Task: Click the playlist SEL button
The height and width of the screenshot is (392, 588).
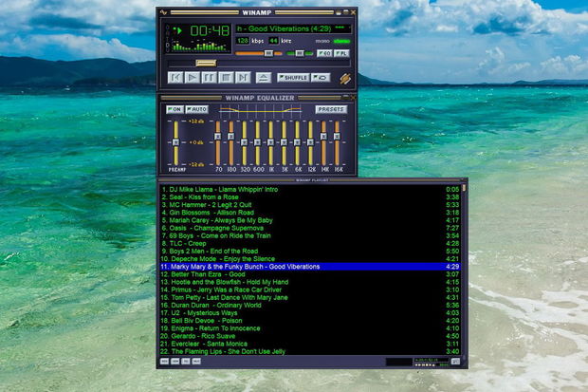Action: pos(186,362)
